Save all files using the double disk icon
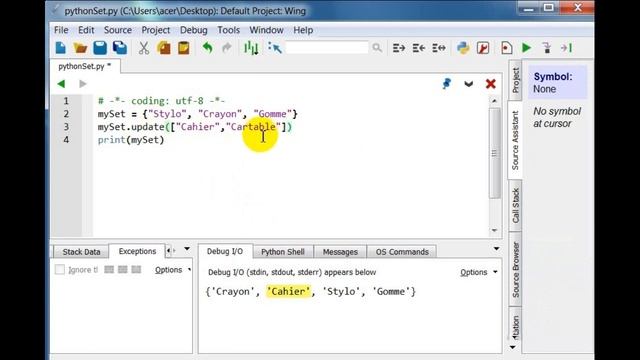 [120, 48]
